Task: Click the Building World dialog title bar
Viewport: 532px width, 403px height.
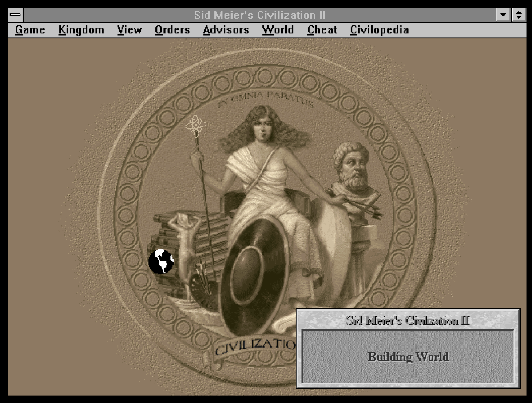Action: pos(408,320)
